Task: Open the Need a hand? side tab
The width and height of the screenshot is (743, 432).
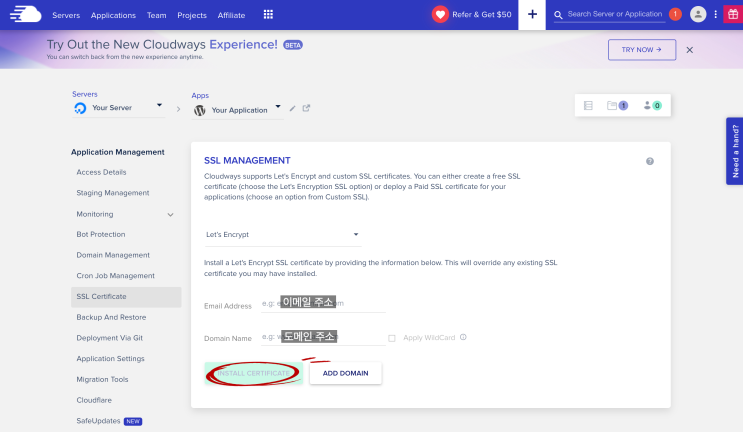Action: (x=734, y=151)
